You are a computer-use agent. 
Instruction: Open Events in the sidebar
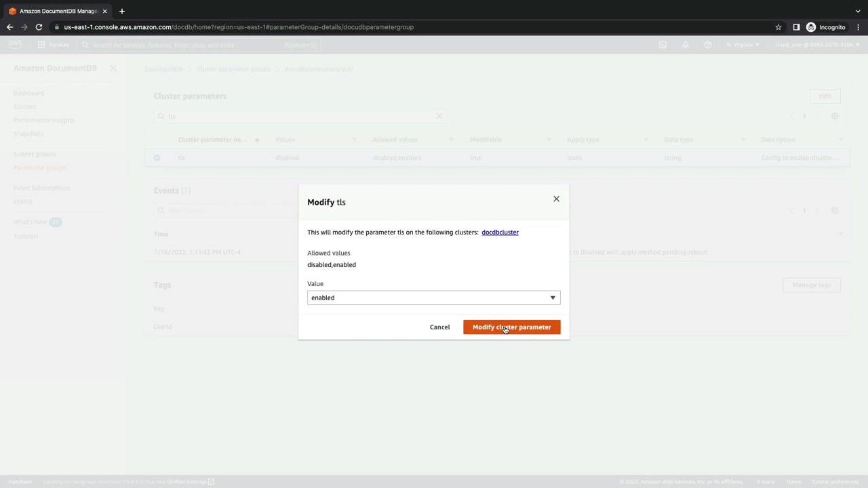(23, 201)
